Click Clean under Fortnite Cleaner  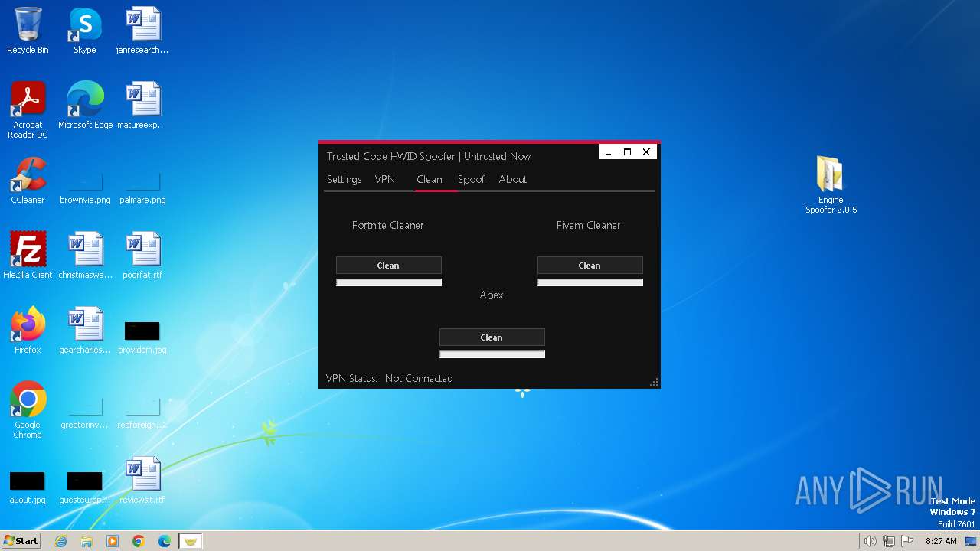pyautogui.click(x=389, y=266)
